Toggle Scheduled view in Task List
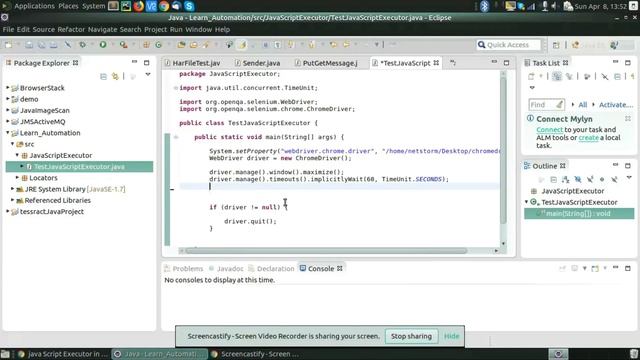The width and height of the screenshot is (640, 360). pyautogui.click(x=569, y=76)
